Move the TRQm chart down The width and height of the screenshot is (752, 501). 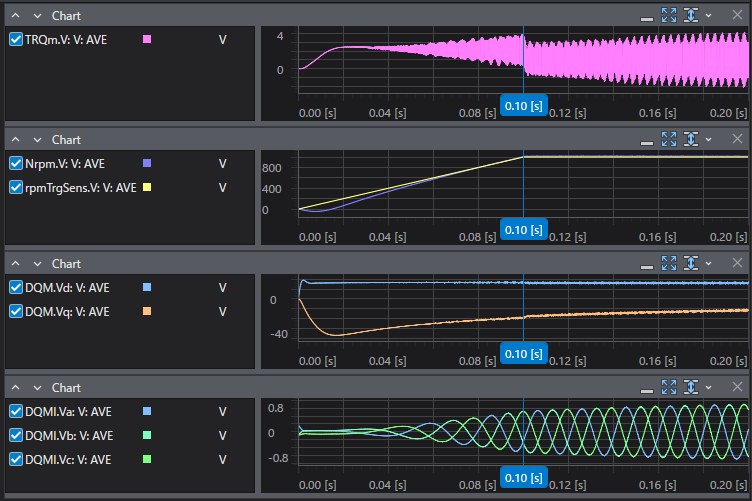coord(37,16)
